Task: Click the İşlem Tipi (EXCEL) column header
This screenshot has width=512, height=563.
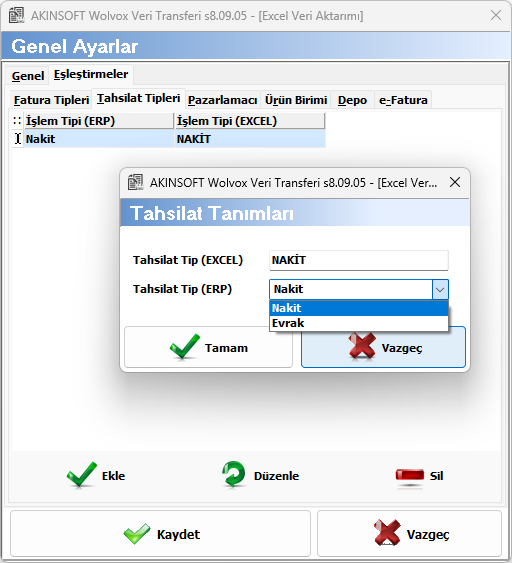Action: tap(250, 121)
